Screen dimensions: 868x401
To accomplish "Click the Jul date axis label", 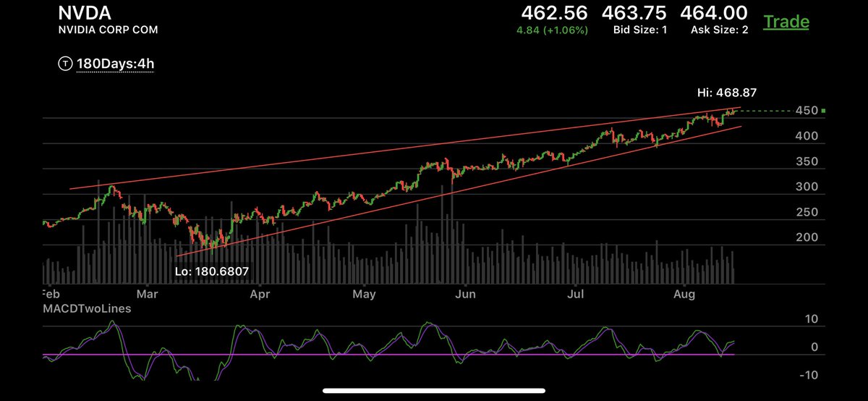I will 576,295.
